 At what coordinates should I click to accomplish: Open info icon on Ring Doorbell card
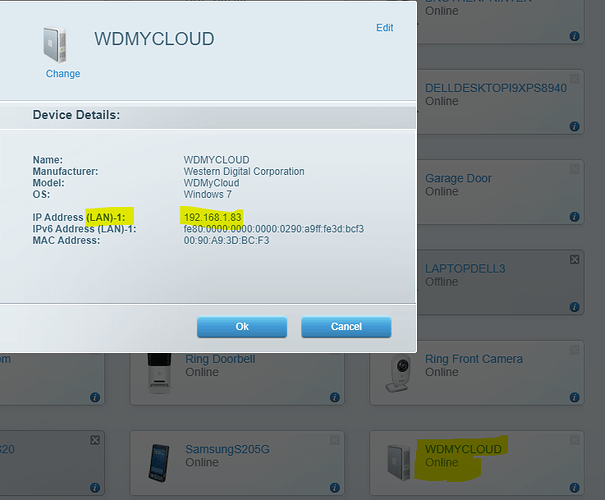coord(335,397)
